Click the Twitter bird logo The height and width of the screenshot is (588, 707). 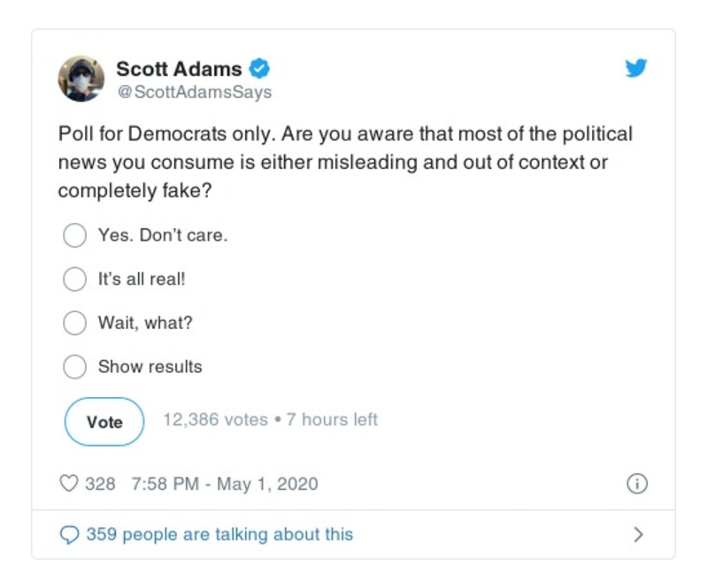(635, 68)
